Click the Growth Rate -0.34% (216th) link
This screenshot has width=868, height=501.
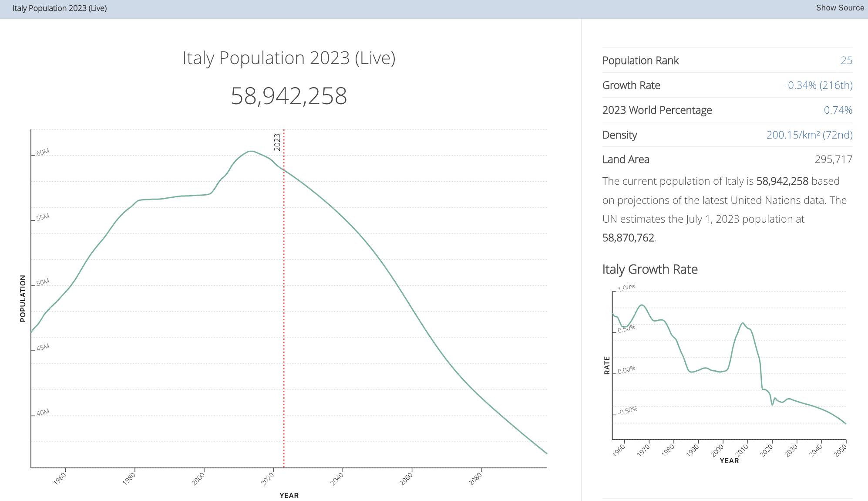click(818, 85)
